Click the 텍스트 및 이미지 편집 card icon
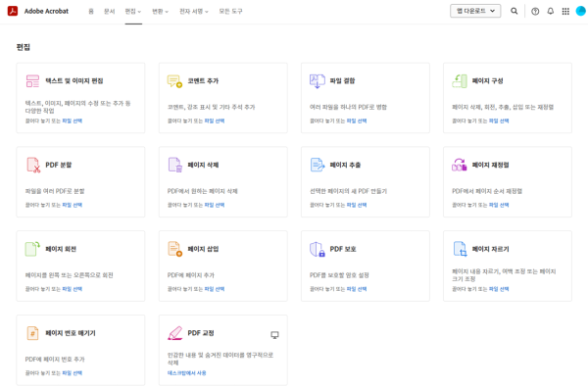The width and height of the screenshot is (588, 388). (x=32, y=81)
